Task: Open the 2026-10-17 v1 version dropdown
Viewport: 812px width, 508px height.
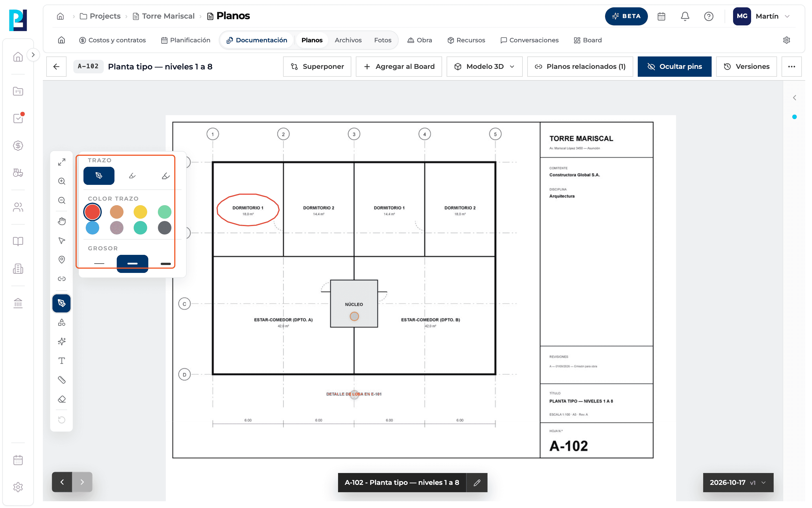Action: [738, 482]
